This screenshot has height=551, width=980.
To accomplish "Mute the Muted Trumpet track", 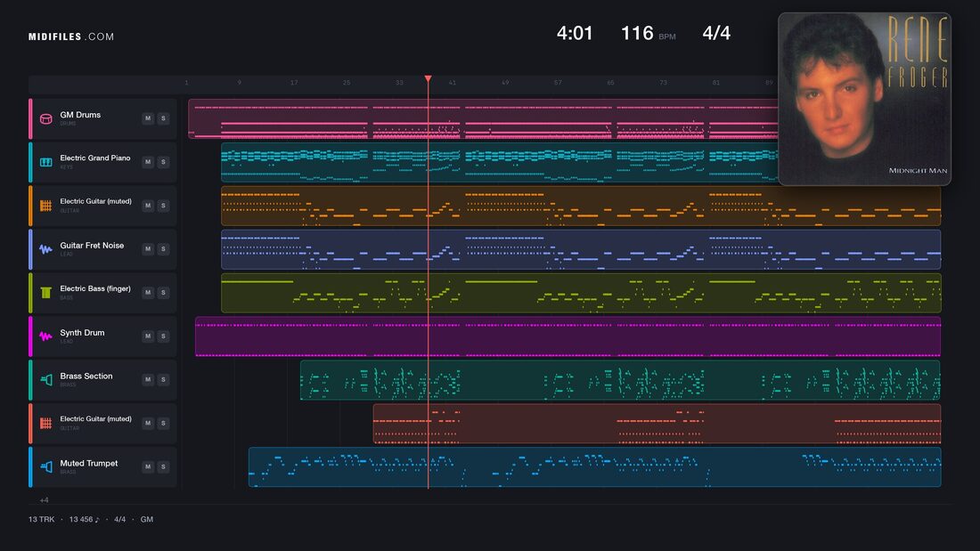I will pyautogui.click(x=148, y=466).
